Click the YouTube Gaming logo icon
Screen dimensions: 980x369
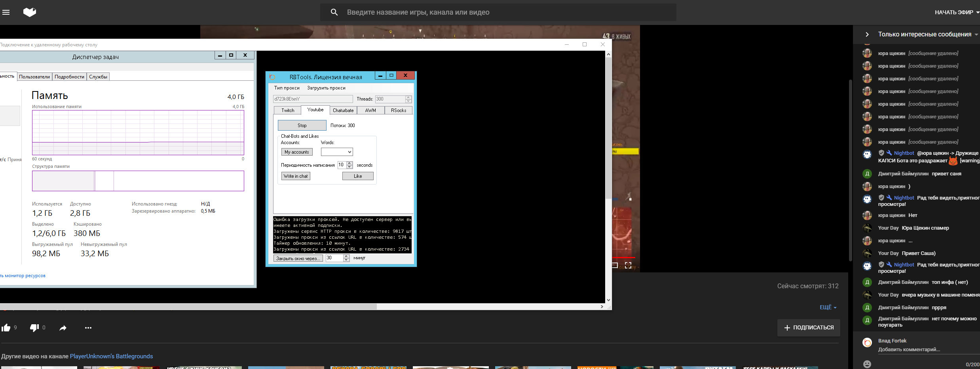click(x=30, y=12)
